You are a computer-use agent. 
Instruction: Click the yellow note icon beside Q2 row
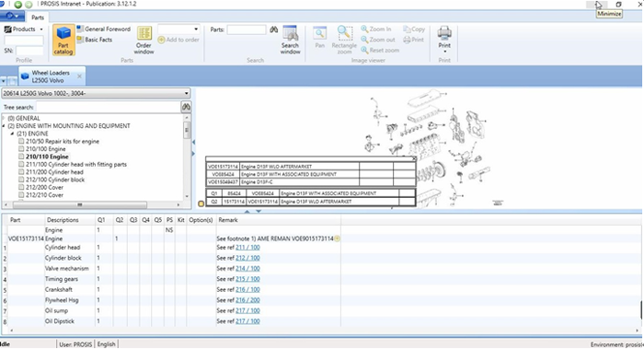(201, 204)
